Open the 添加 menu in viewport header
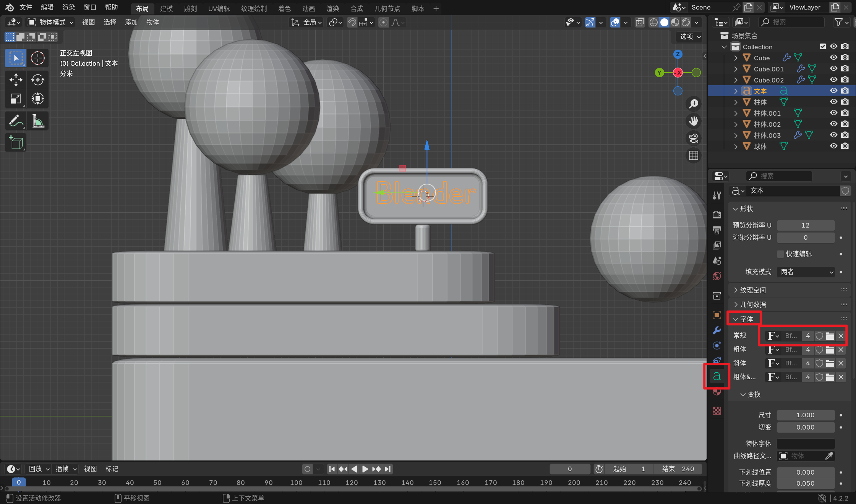The image size is (856, 504). click(131, 22)
